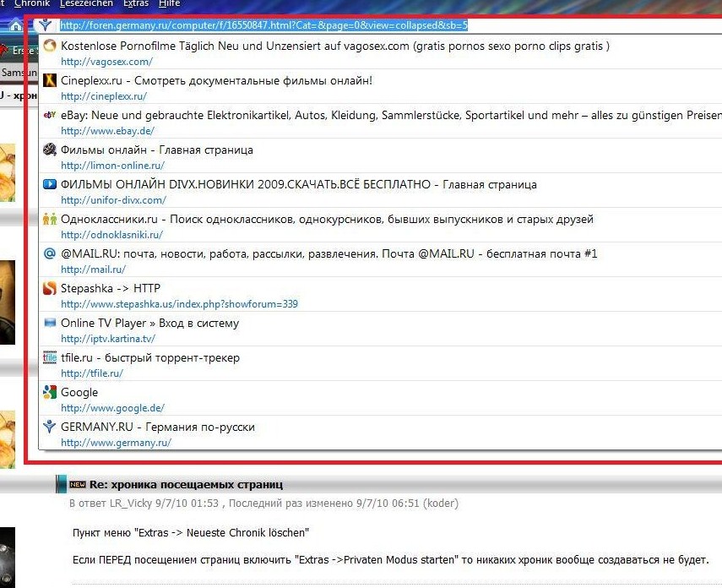Click the tfile.ru favicon icon
This screenshot has height=588, width=722.
49,357
